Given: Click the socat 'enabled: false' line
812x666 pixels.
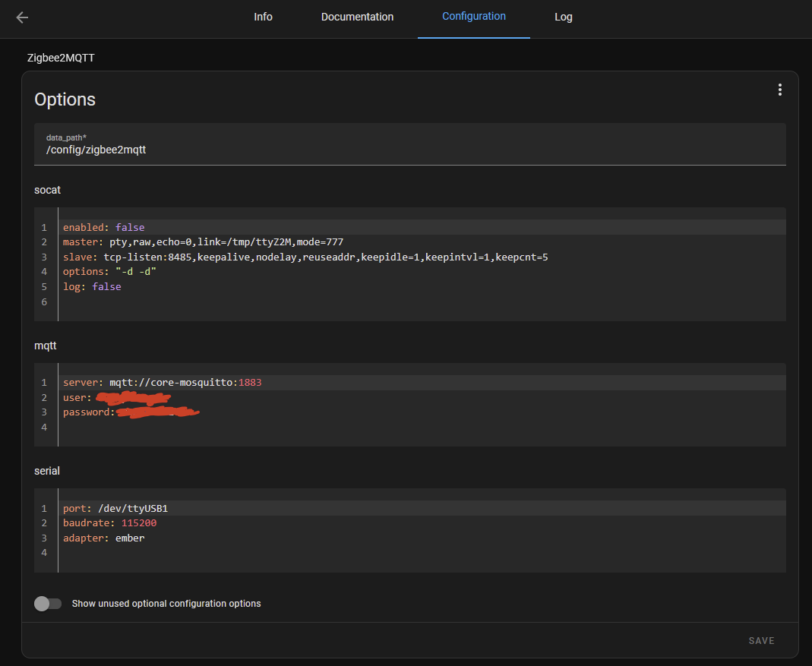Looking at the screenshot, I should 422,227.
